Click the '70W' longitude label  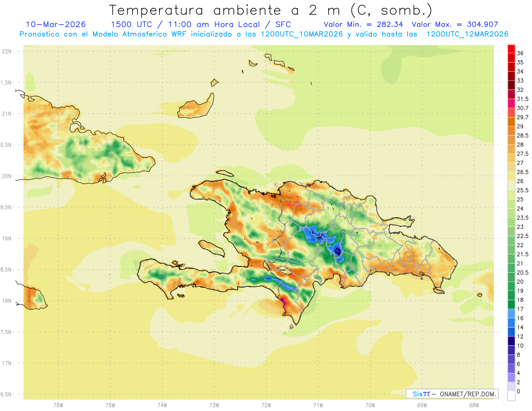[370, 405]
